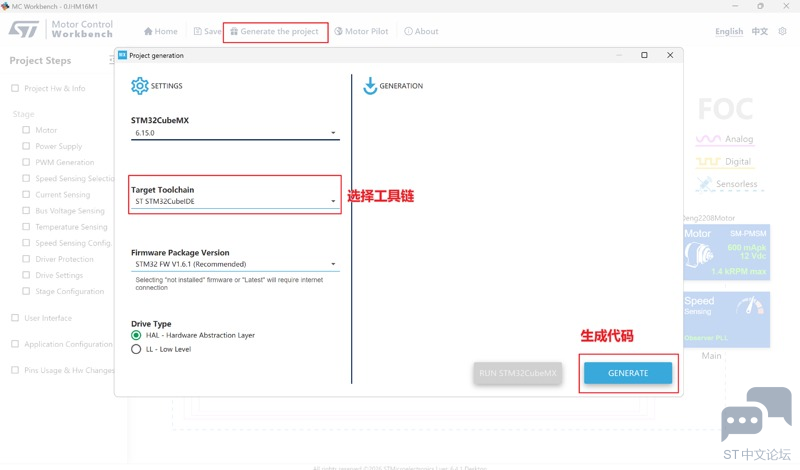Click the Project Steps heading
This screenshot has height=470, width=800.
click(40, 60)
